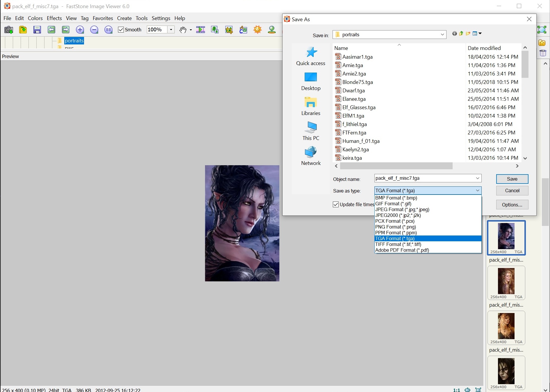
Task: Choose JPEG Format (*.jpg;*.jpeg) option
Action: click(x=428, y=209)
